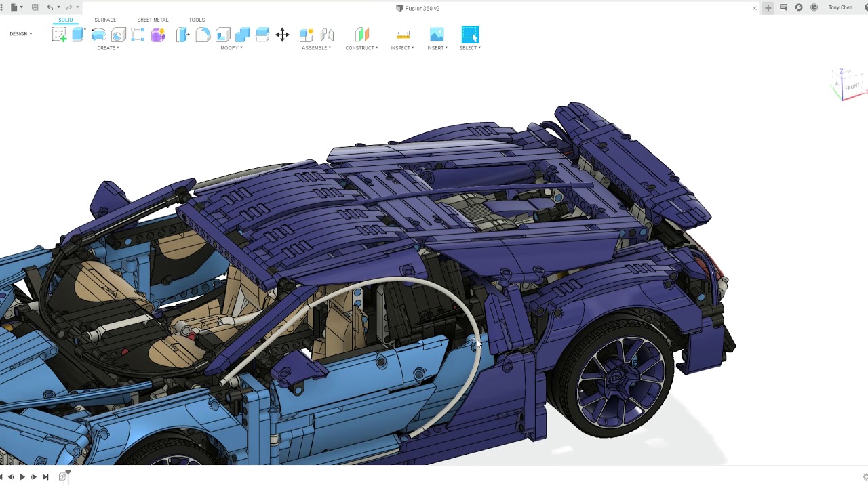The width and height of the screenshot is (868, 488).
Task: Select the component feature in timeline
Action: pos(62,477)
